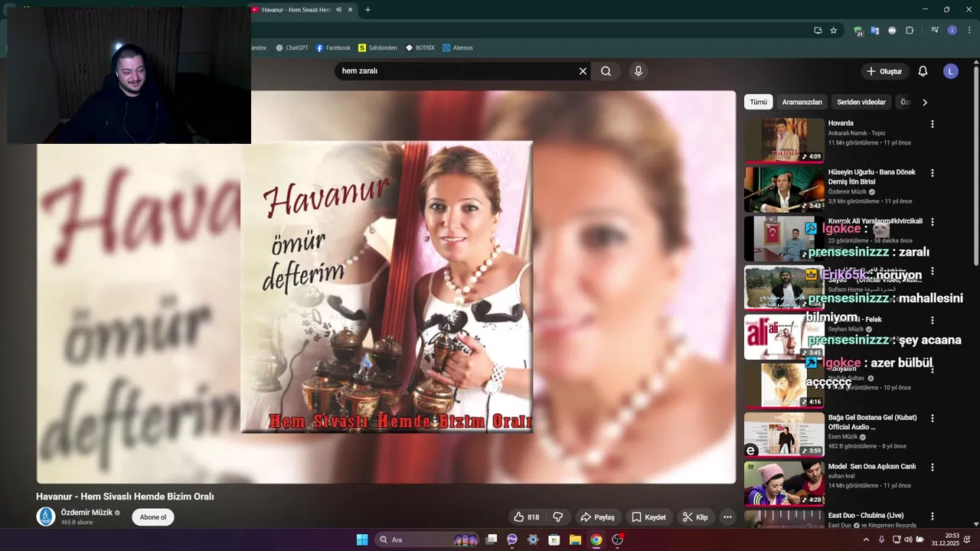980x551 pixels.
Task: Open the Hovarda video thumbnail
Action: (784, 140)
